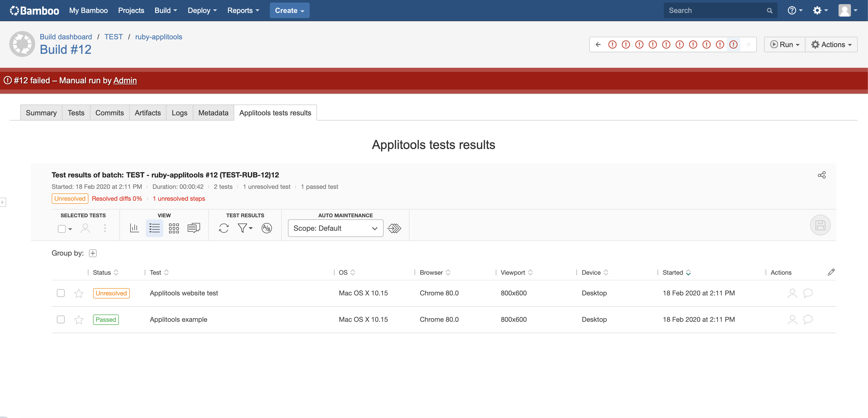Check the Applitools website test checkbox

pos(61,293)
